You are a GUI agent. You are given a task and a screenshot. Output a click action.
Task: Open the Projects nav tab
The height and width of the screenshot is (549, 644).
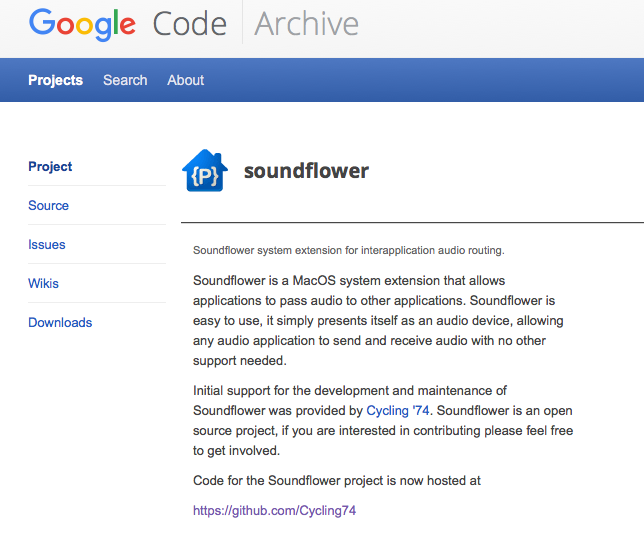pyautogui.click(x=55, y=80)
